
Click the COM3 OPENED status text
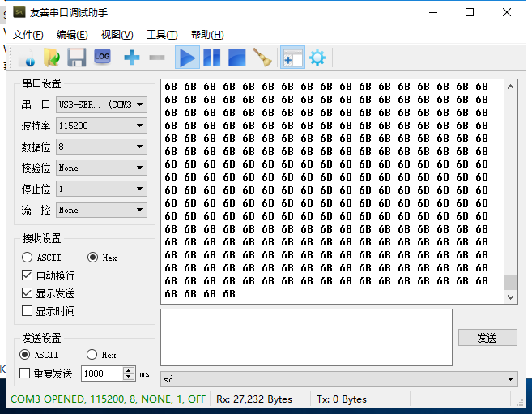pos(109,399)
